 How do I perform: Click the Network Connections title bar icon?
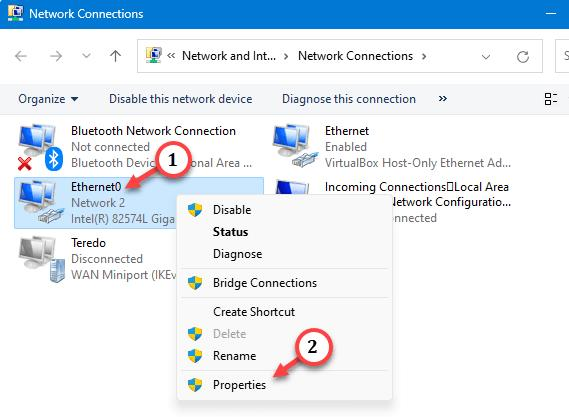coord(15,13)
